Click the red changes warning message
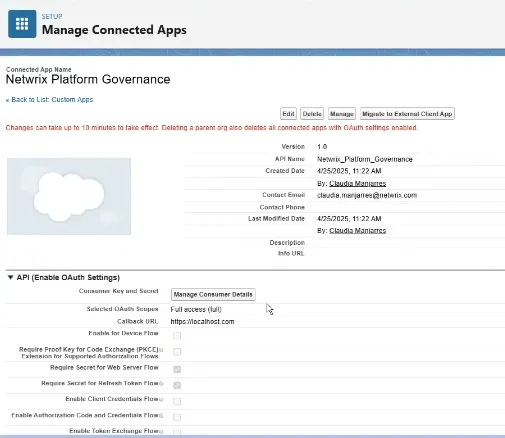Viewport: 505px width, 438px height. click(x=212, y=128)
